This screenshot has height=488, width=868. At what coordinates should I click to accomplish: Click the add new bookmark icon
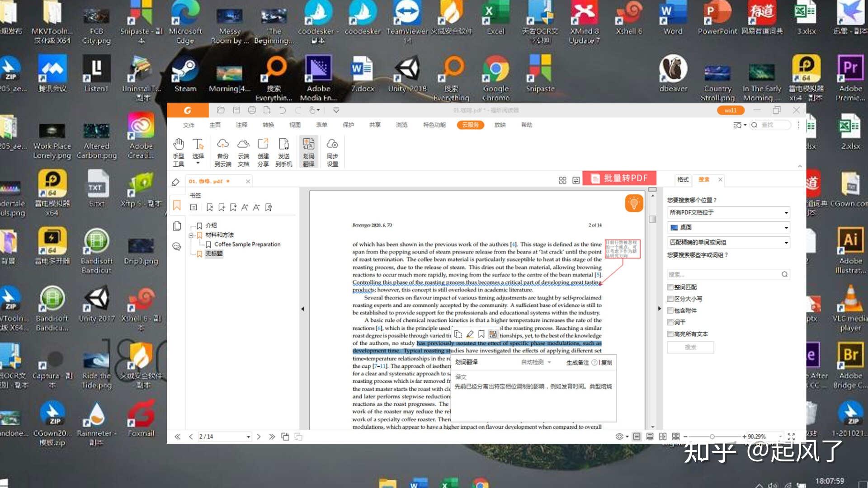pyautogui.click(x=222, y=207)
